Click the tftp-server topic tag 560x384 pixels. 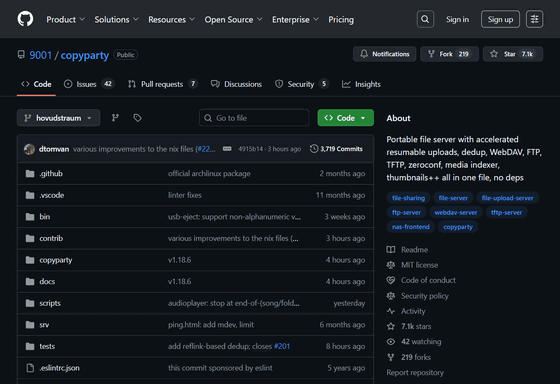[506, 213]
